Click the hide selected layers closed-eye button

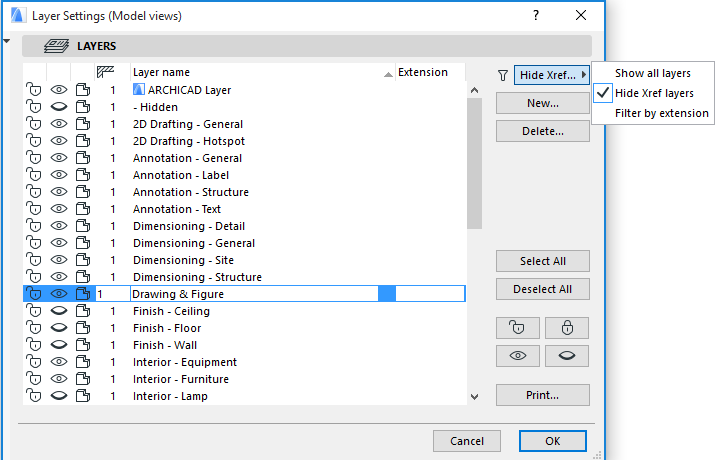566,356
